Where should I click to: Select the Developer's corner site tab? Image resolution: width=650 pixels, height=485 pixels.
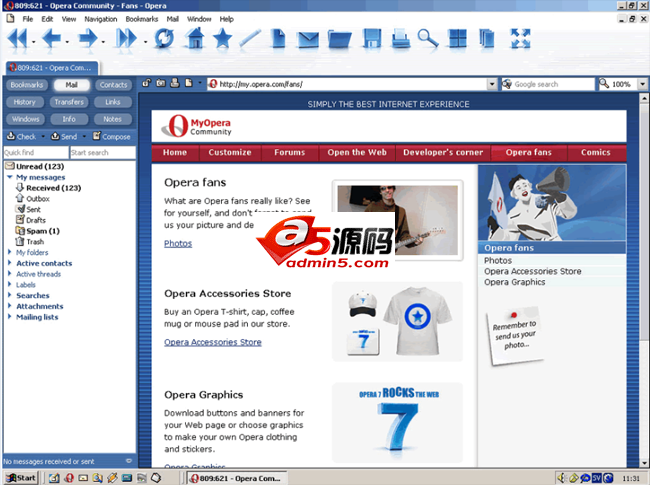point(443,153)
